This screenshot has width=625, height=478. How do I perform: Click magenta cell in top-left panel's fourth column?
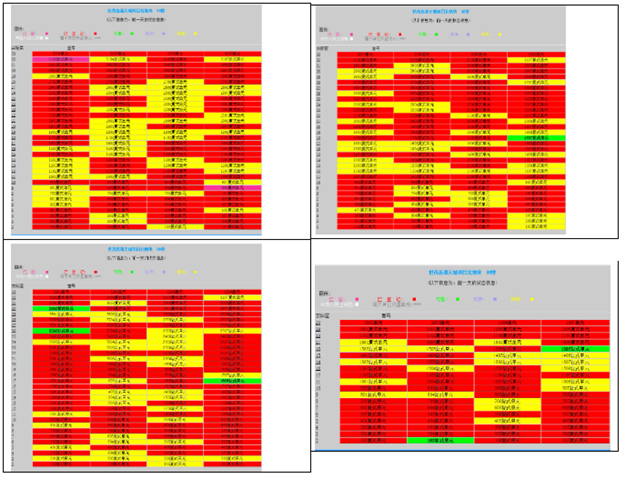tap(231, 186)
